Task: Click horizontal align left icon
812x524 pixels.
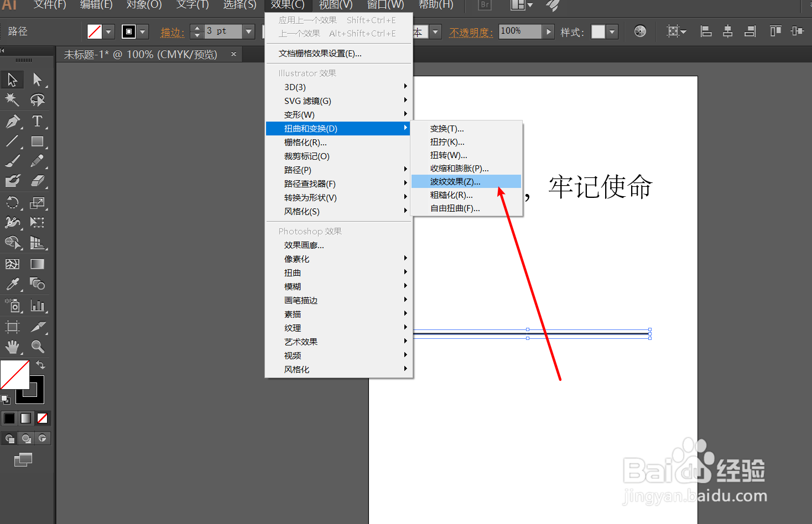Action: (706, 32)
